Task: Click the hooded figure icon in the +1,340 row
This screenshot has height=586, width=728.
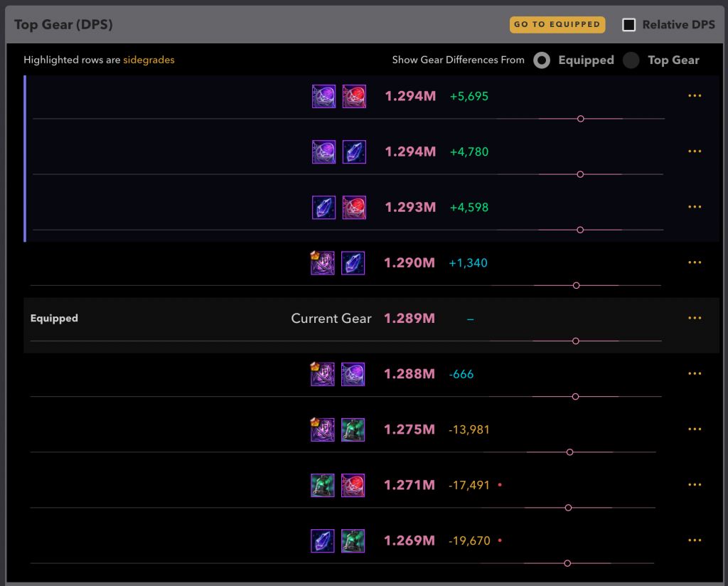Action: (x=323, y=263)
